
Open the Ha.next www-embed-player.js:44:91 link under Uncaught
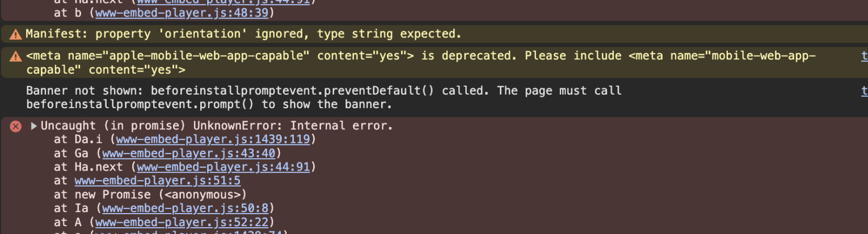(x=223, y=167)
